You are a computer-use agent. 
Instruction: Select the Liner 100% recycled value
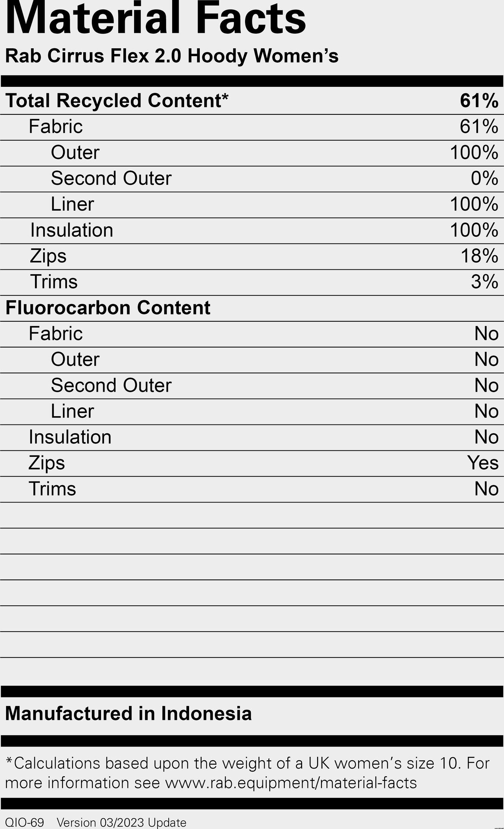click(474, 204)
